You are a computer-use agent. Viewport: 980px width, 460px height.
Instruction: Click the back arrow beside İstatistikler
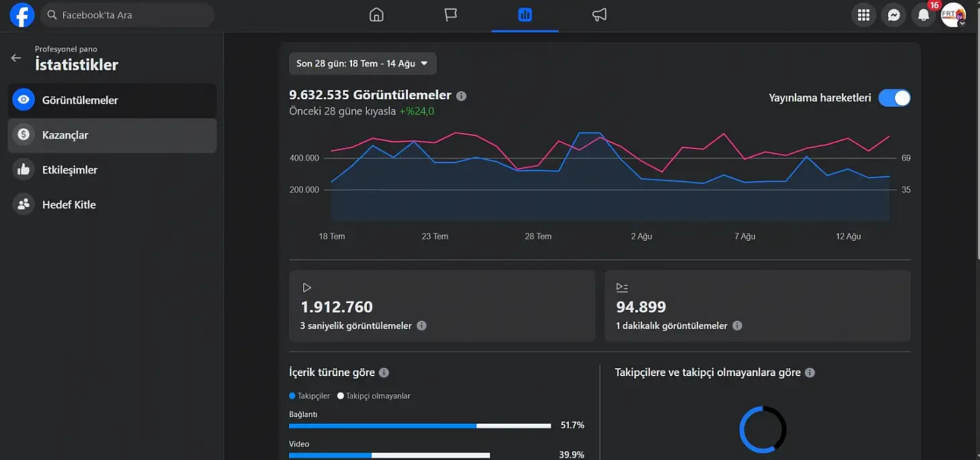(16, 58)
